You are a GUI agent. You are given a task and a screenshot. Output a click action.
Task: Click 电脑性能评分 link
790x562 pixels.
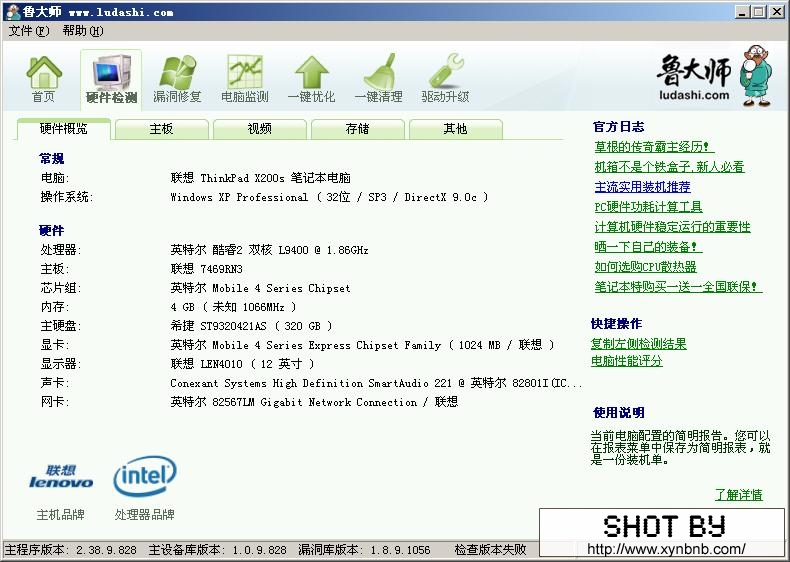click(x=626, y=361)
